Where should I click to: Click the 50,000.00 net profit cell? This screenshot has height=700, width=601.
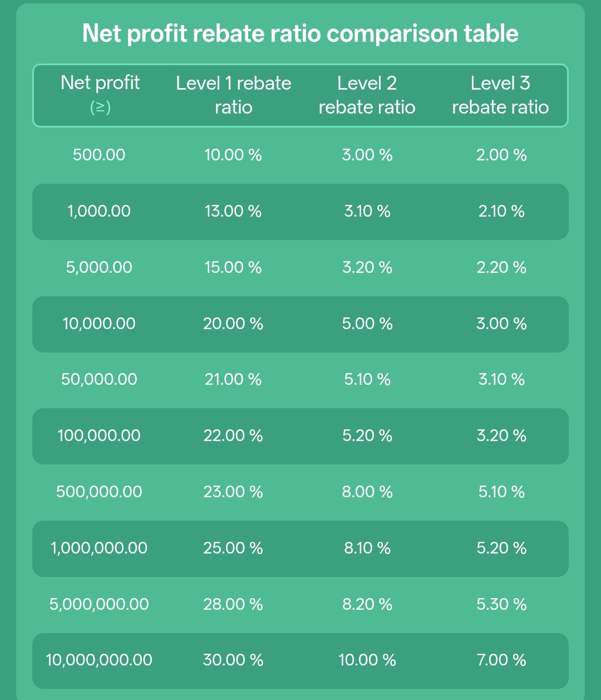pyautogui.click(x=99, y=379)
